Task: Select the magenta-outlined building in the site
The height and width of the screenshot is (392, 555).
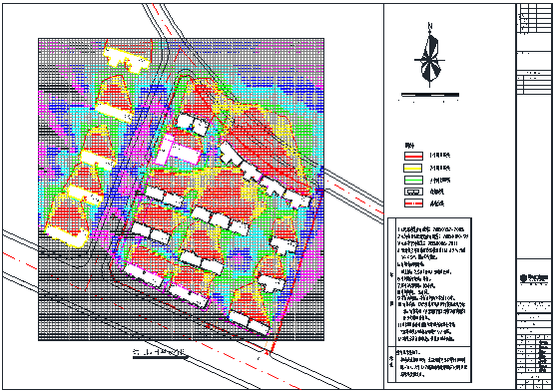Action: coord(178,151)
